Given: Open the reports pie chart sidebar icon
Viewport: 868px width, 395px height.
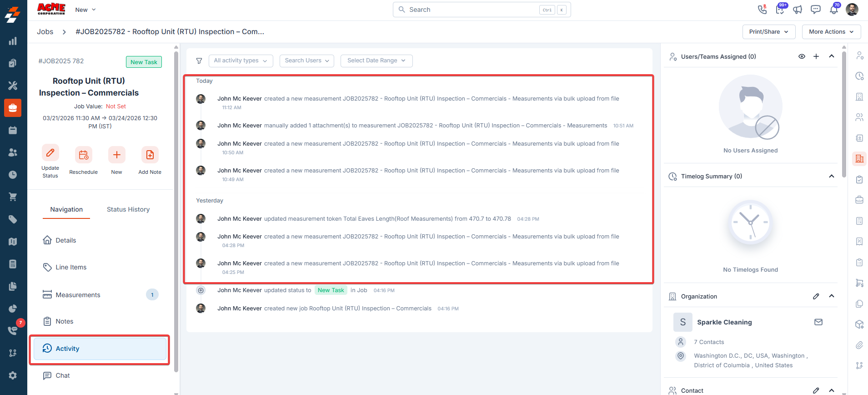Looking at the screenshot, I should 13,309.
